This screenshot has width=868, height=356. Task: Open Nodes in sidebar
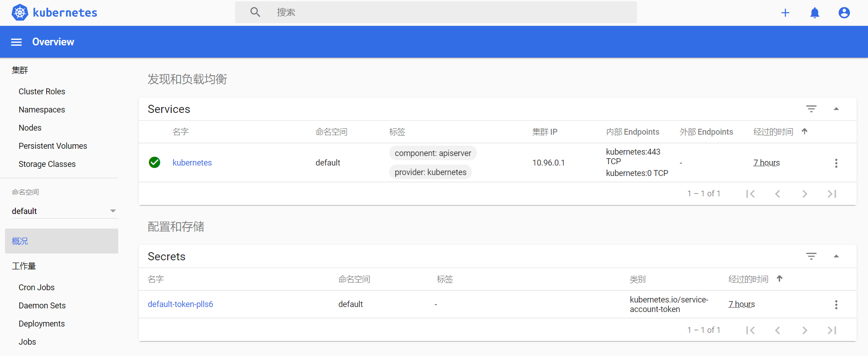click(30, 128)
